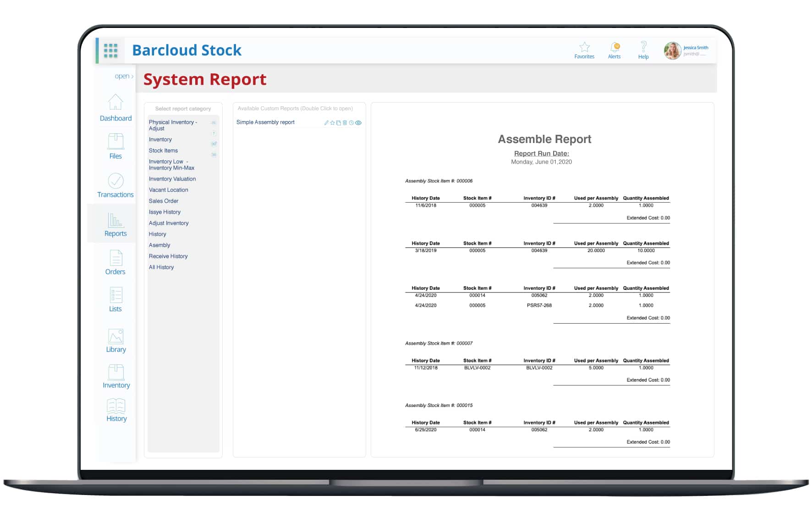
Task: Open Inventory in sidebar
Action: pyautogui.click(x=116, y=376)
